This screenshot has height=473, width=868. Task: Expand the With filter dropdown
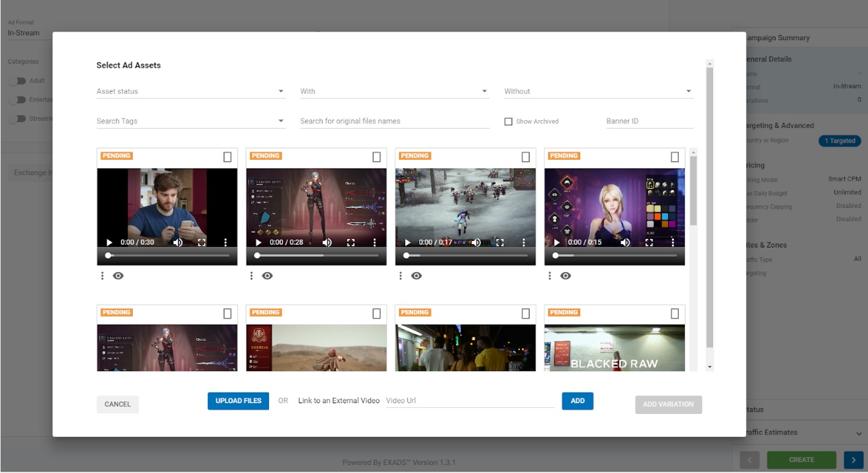point(395,91)
